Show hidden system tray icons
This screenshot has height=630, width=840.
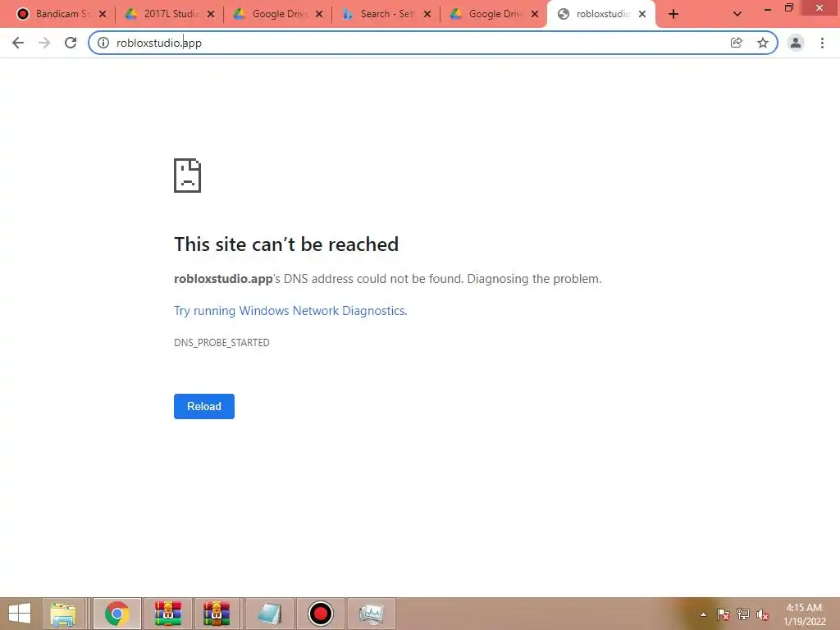(x=703, y=614)
